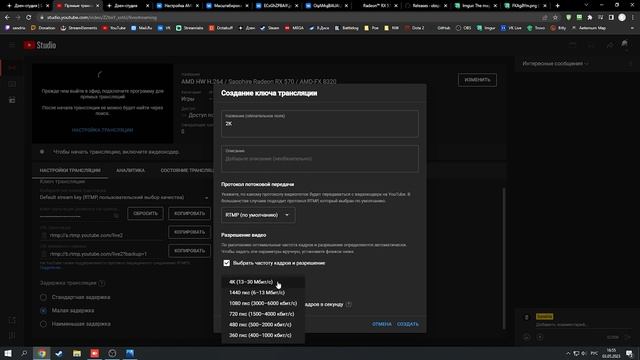Select the Наименьшая задержка radio button
The width and height of the screenshot is (640, 360).
tap(43, 324)
